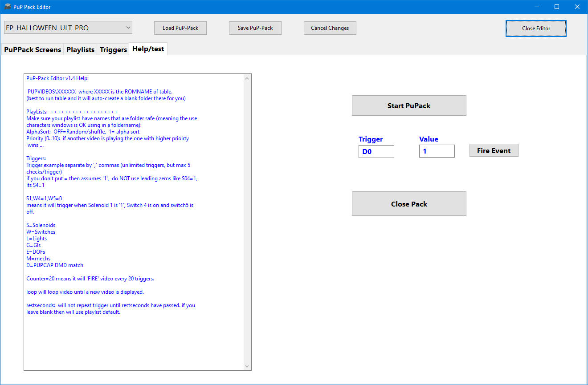The image size is (588, 385).
Task: Click the Start PuPack button
Action: [408, 105]
